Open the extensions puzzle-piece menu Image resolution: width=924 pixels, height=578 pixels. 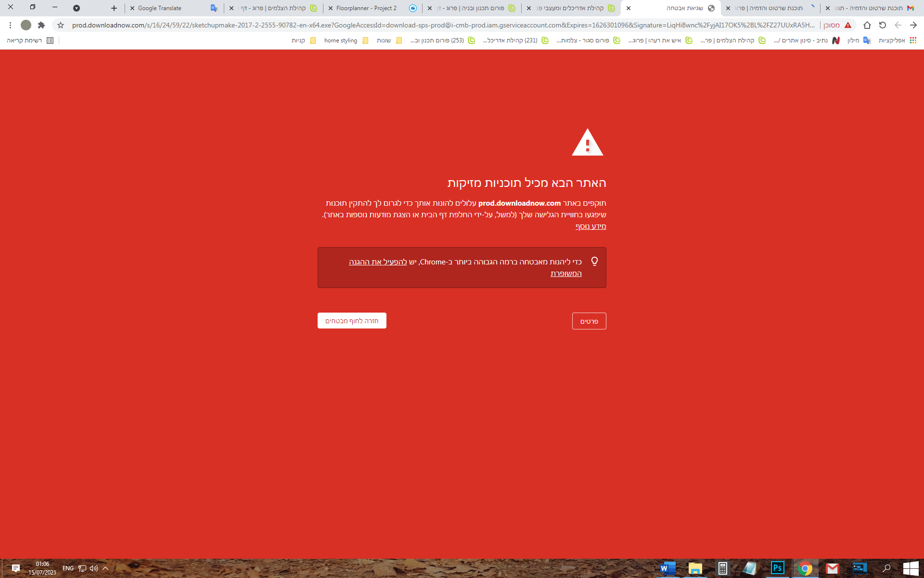[x=41, y=25]
